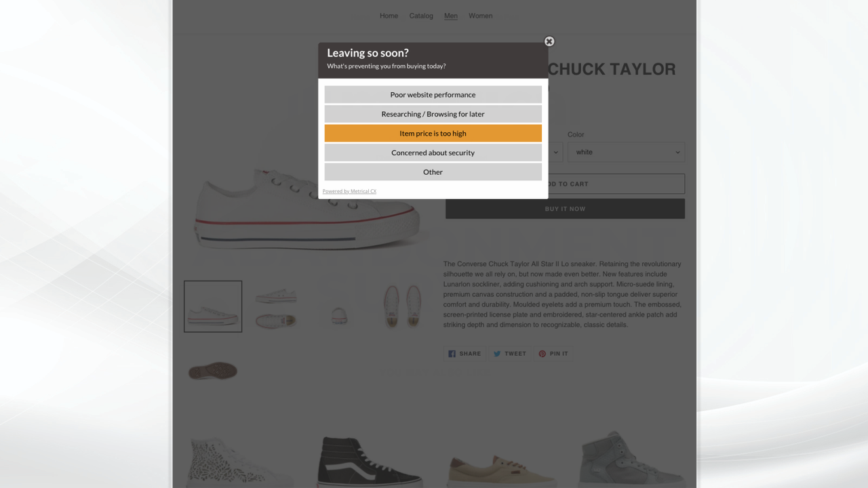The height and width of the screenshot is (488, 868).
Task: Tweet the product on Twitter
Action: (509, 353)
